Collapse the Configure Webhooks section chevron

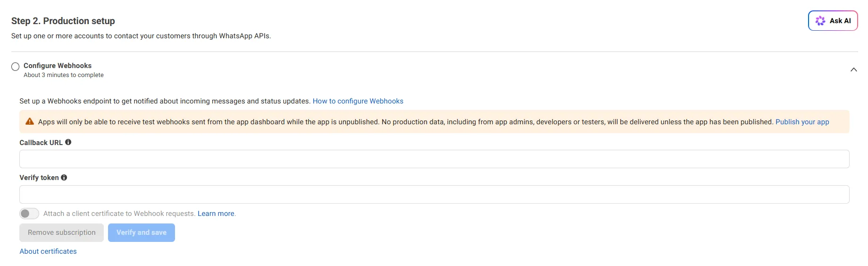pos(853,69)
